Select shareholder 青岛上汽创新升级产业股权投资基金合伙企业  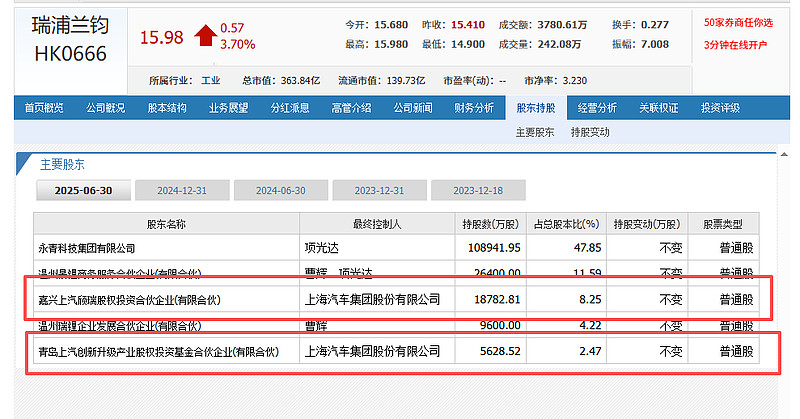point(159,352)
